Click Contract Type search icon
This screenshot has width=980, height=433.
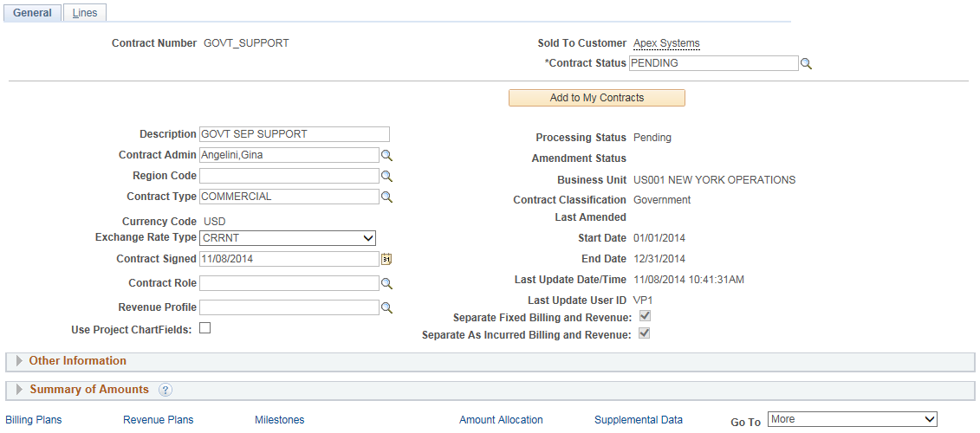387,197
